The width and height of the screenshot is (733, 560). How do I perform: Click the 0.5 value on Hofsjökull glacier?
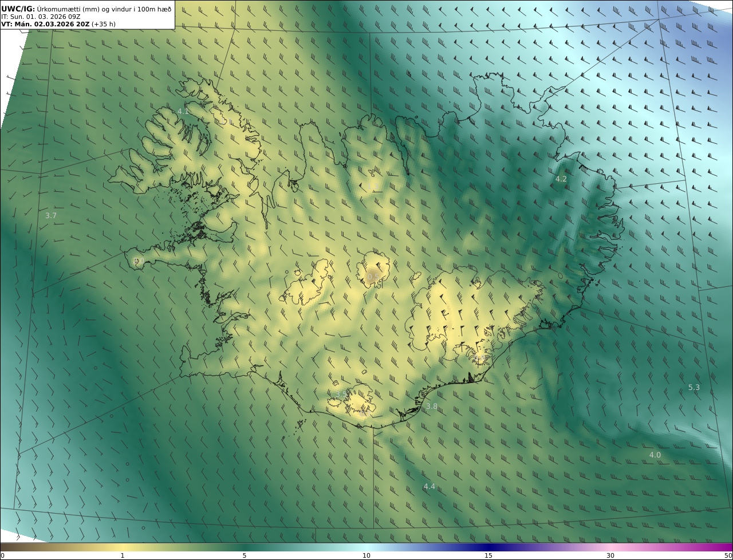click(x=372, y=277)
